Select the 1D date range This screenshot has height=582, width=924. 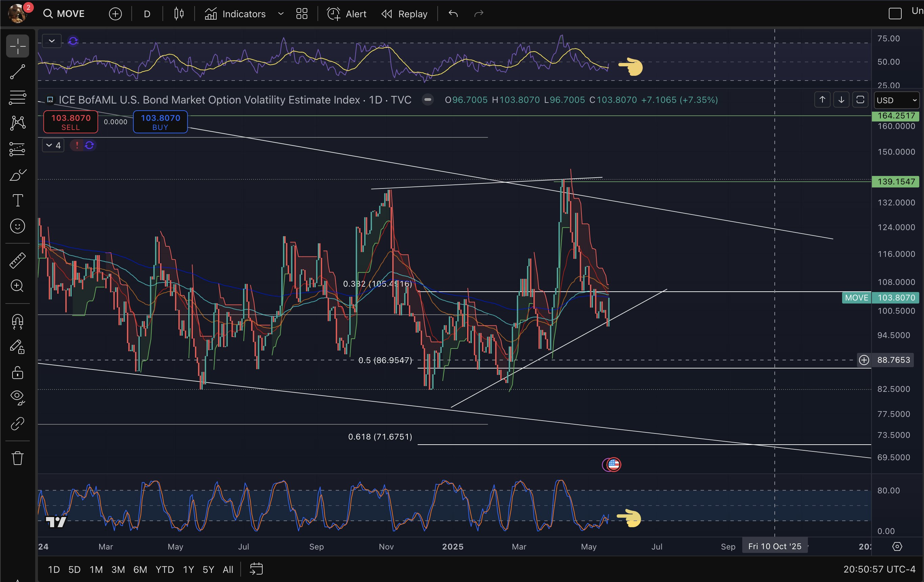tap(54, 569)
